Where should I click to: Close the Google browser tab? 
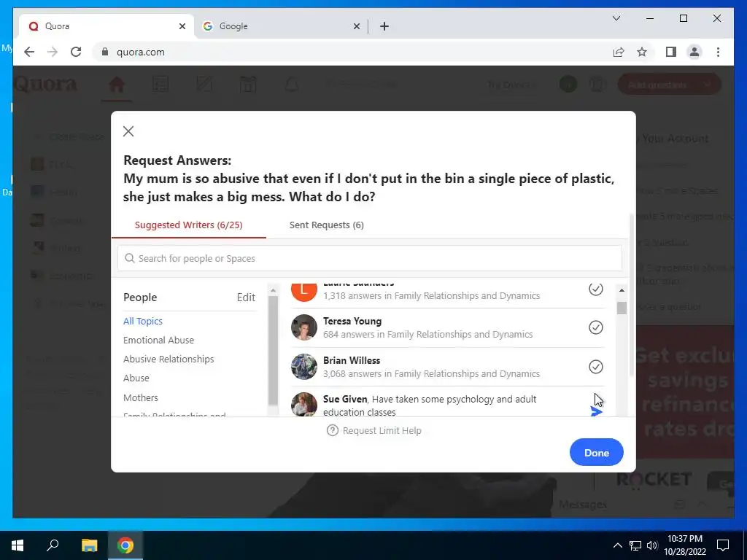356,26
